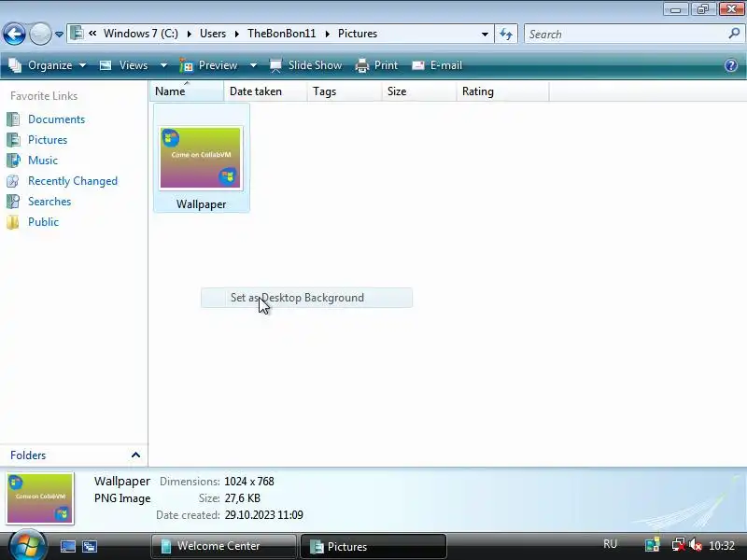
Task: Open Documents in Favorite Links
Action: [x=56, y=119]
